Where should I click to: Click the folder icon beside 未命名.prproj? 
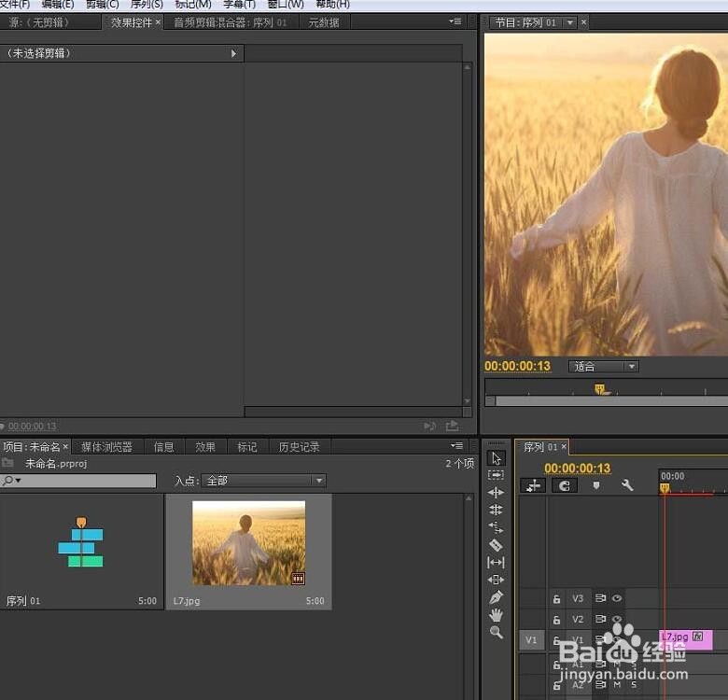click(x=7, y=463)
